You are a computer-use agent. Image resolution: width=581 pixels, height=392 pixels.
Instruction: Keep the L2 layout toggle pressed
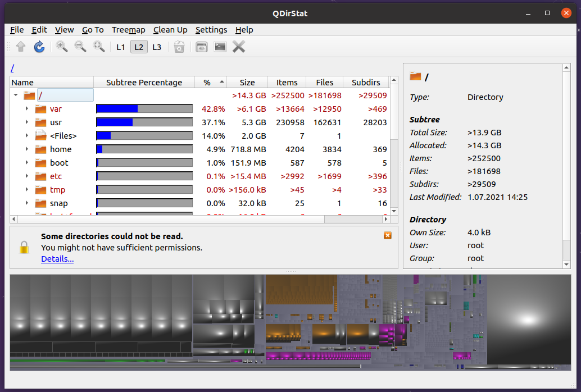click(x=138, y=47)
